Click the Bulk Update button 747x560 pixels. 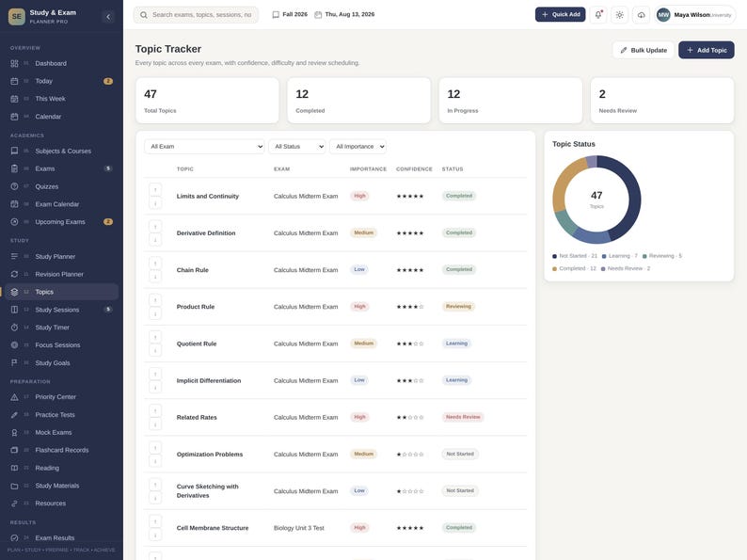click(644, 50)
